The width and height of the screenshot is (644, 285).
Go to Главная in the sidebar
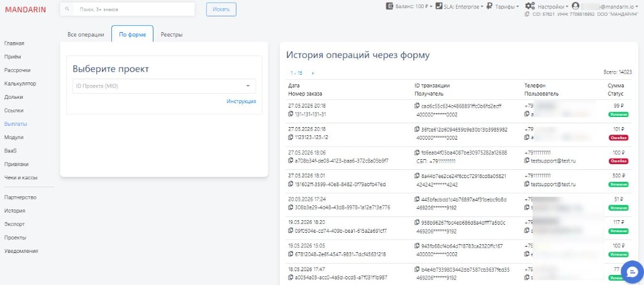(x=14, y=43)
